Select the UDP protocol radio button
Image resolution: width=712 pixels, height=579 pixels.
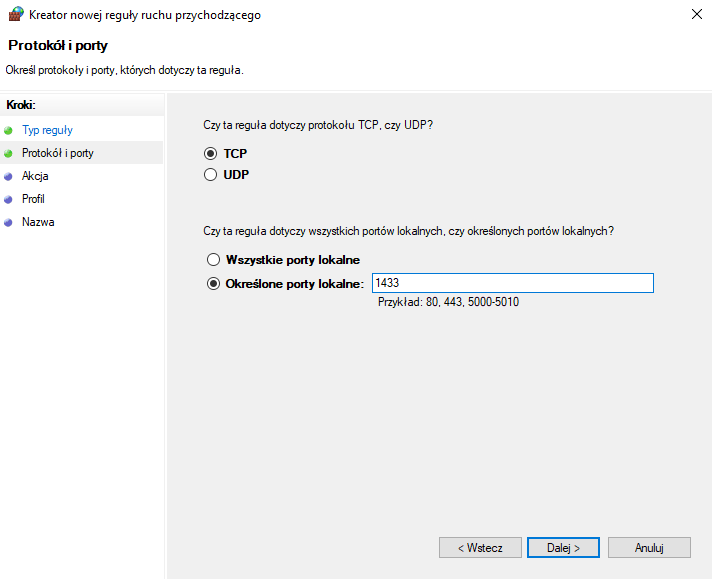tap(210, 175)
